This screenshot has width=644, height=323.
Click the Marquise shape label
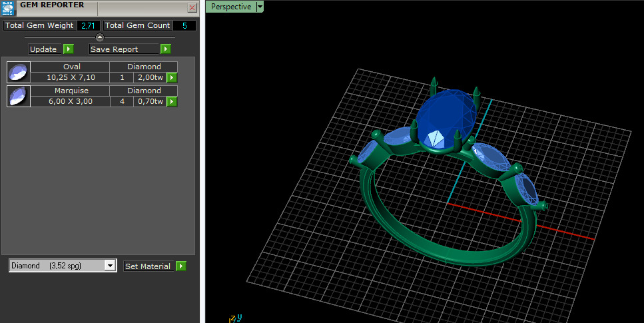pos(70,91)
